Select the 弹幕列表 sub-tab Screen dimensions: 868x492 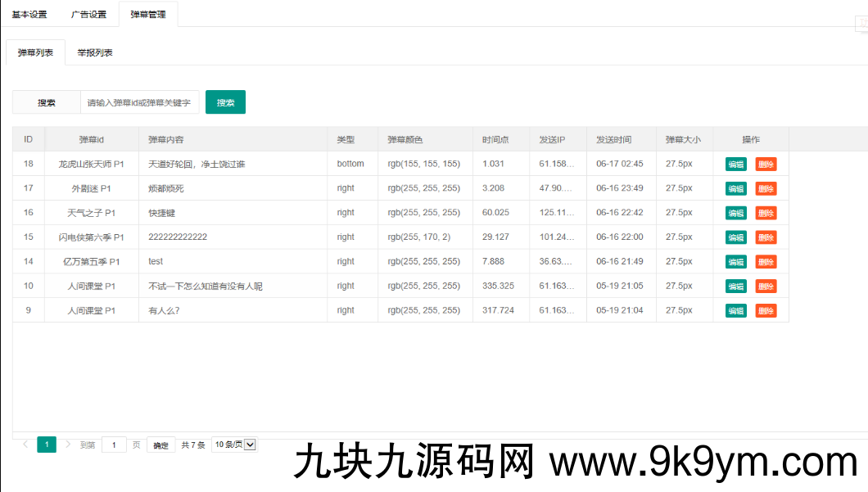pyautogui.click(x=36, y=52)
